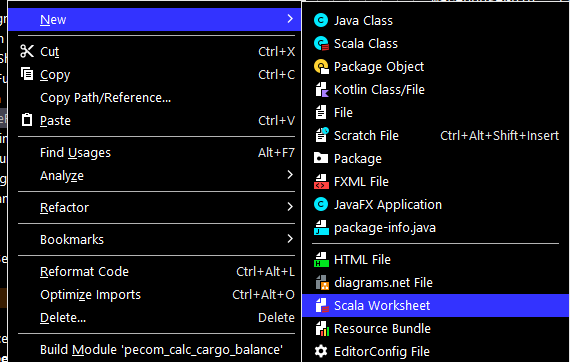Viewport: 570px width, 362px height.
Task: Click the Ctrl+Alt+Shift+Insert shortcut label
Action: pyautogui.click(x=499, y=136)
